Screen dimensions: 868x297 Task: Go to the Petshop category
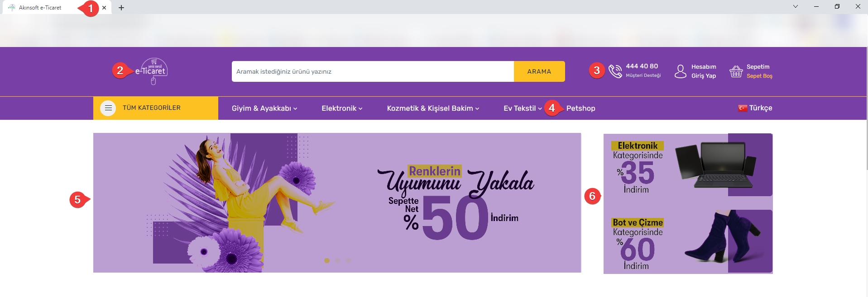(580, 108)
